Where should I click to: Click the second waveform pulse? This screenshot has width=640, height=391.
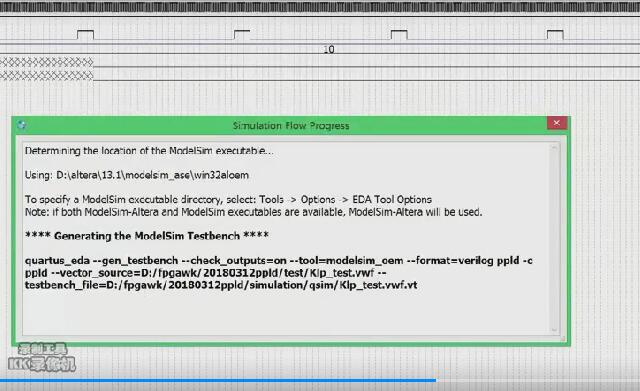[242, 35]
